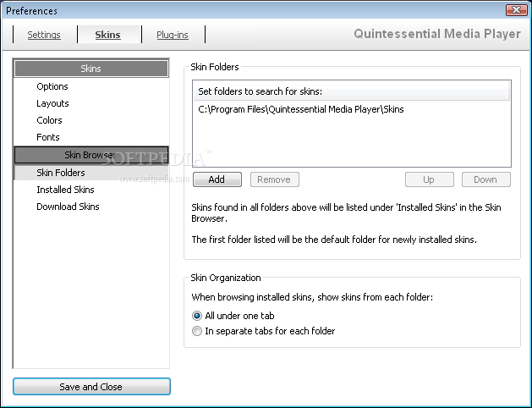This screenshot has height=408, width=532.
Task: Open the Settings tab
Action: point(44,35)
